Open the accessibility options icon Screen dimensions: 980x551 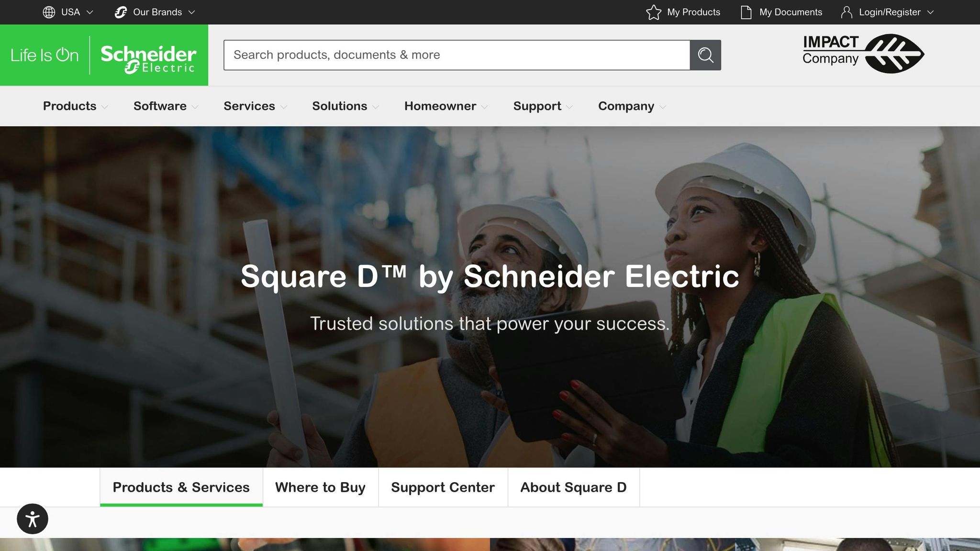(x=32, y=518)
